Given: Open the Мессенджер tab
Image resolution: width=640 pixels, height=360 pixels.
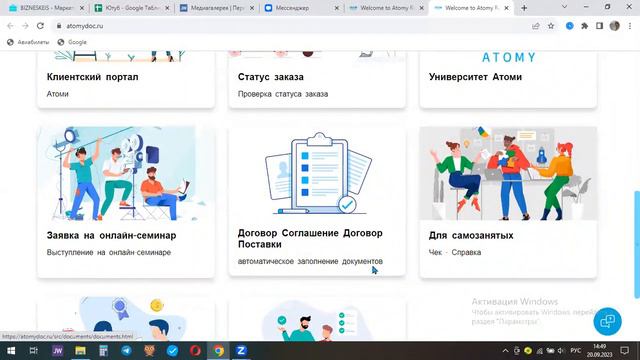Looking at the screenshot, I should (x=301, y=8).
